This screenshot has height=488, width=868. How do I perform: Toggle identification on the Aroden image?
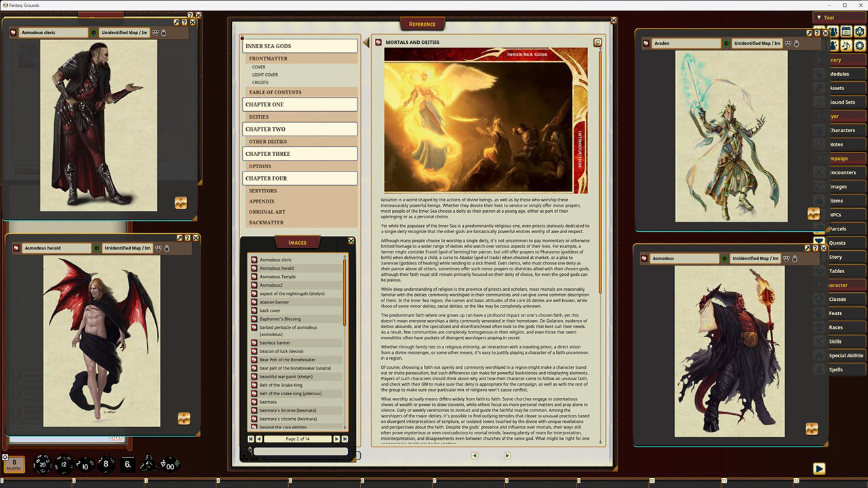pos(726,43)
